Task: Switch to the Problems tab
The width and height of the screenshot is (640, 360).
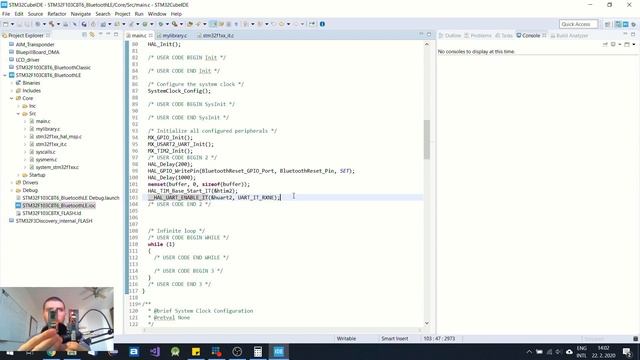Action: 478,36
